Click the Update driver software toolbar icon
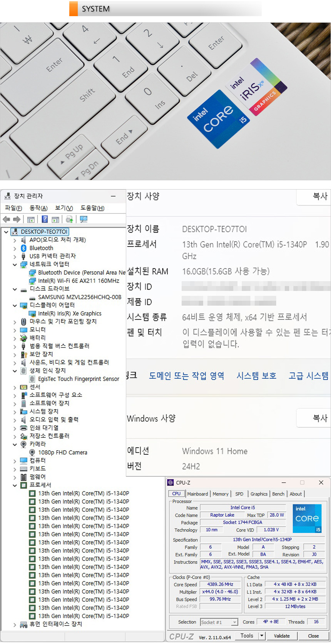 69,220
